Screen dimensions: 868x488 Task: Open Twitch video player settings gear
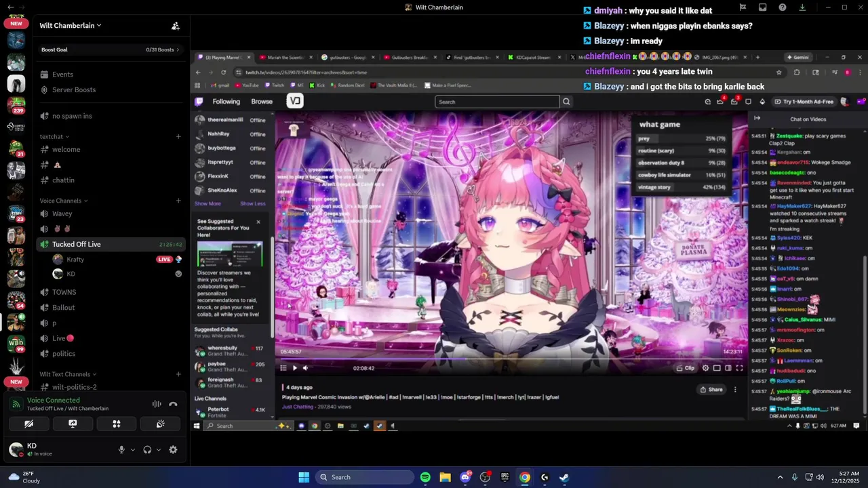coord(705,368)
